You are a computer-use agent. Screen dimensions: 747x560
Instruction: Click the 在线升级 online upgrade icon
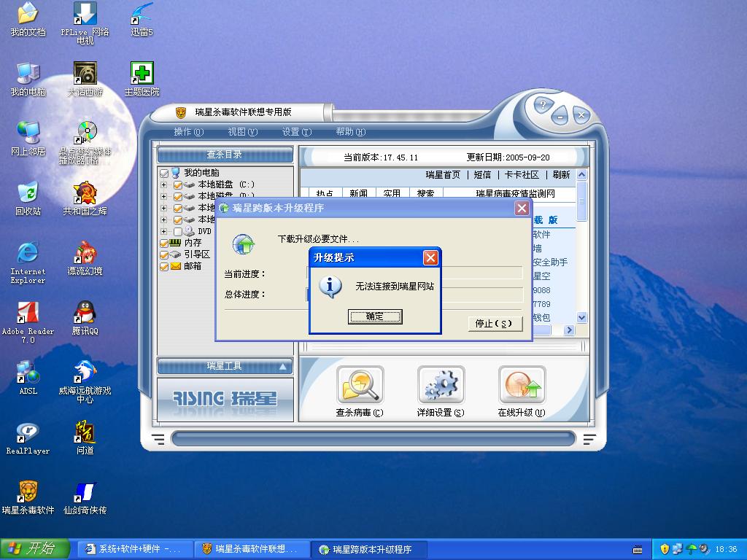coord(522,386)
